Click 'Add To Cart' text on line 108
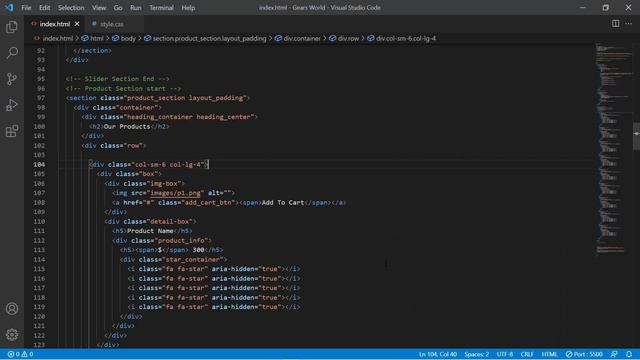The width and height of the screenshot is (640, 360). point(283,202)
